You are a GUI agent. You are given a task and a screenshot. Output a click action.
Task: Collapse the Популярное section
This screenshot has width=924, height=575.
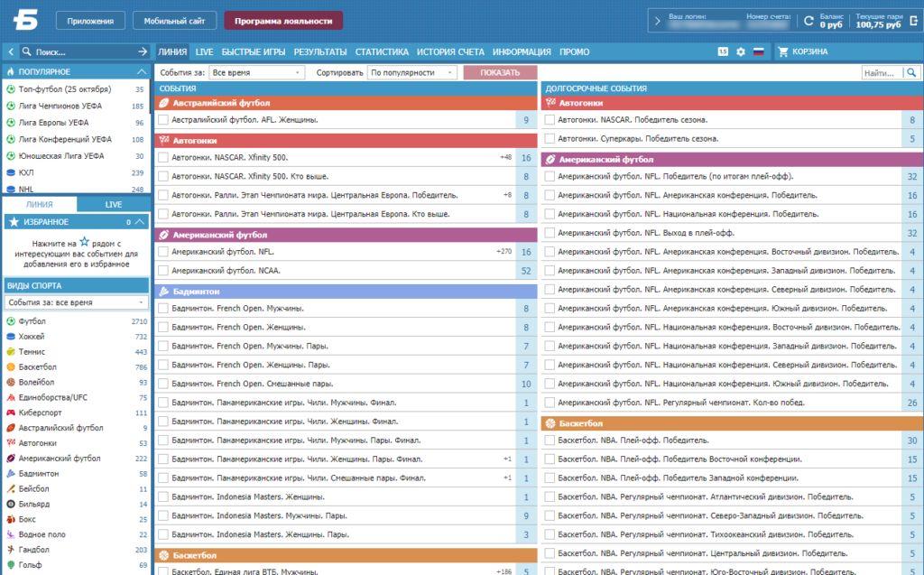142,71
